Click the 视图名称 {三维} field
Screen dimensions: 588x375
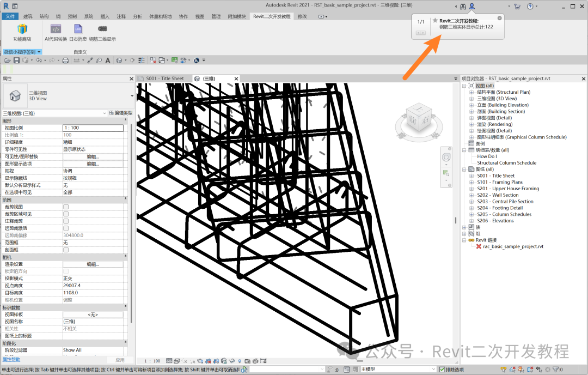point(93,322)
